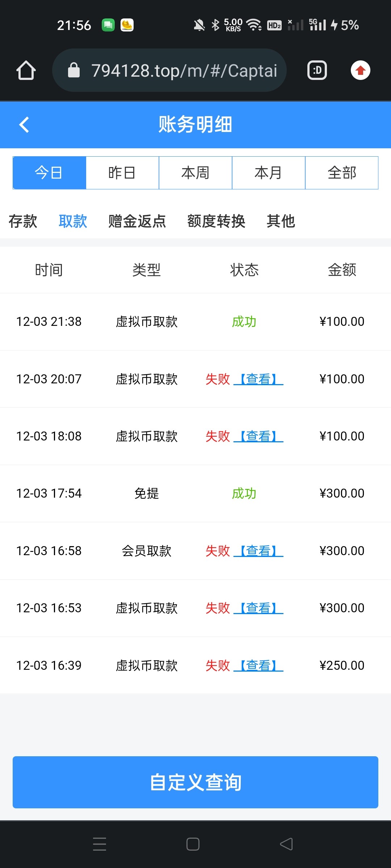View failure details for 20:07 withdrawal
Image resolution: width=391 pixels, height=868 pixels.
(x=258, y=379)
